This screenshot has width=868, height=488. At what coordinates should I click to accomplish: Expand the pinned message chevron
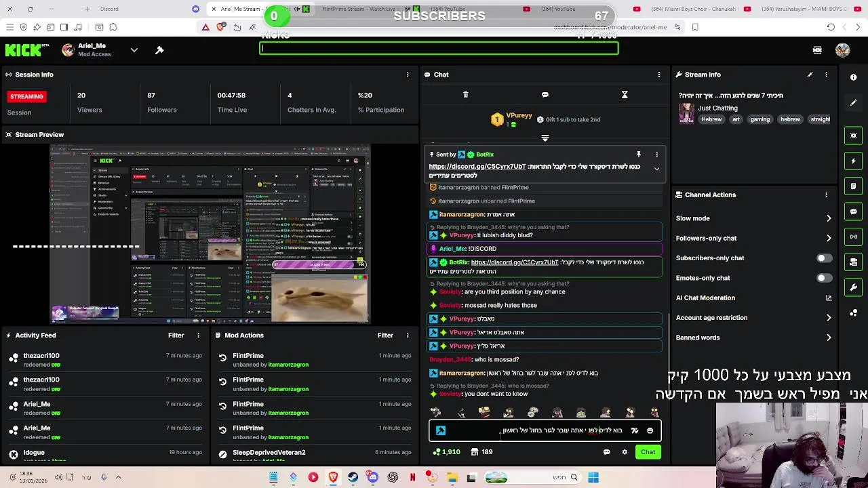656,169
